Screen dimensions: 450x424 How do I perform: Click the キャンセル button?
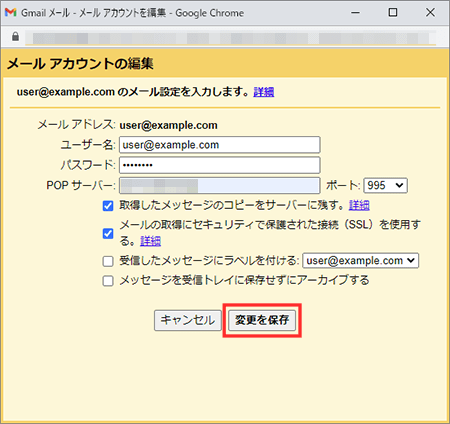(x=188, y=320)
